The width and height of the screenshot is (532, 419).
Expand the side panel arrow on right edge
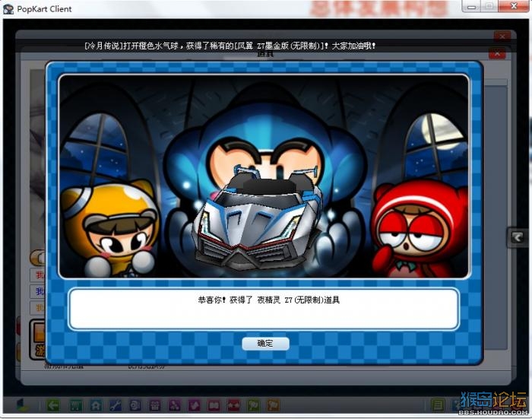[517, 237]
